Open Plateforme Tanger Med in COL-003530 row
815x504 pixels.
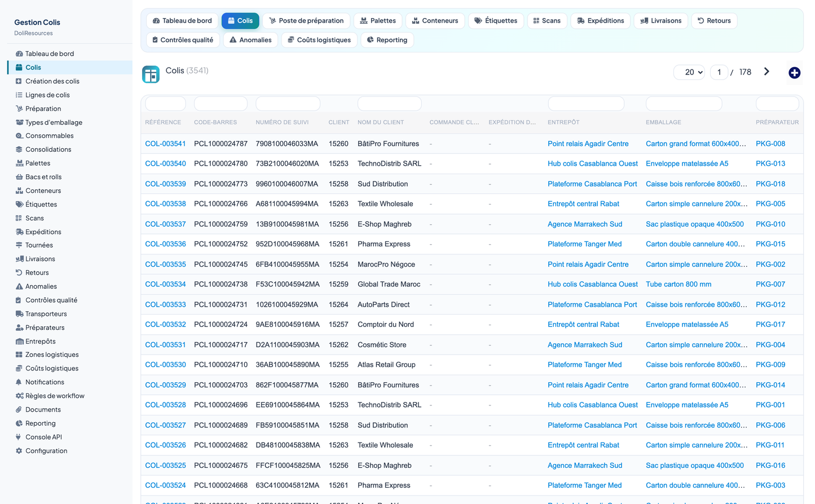pos(584,365)
